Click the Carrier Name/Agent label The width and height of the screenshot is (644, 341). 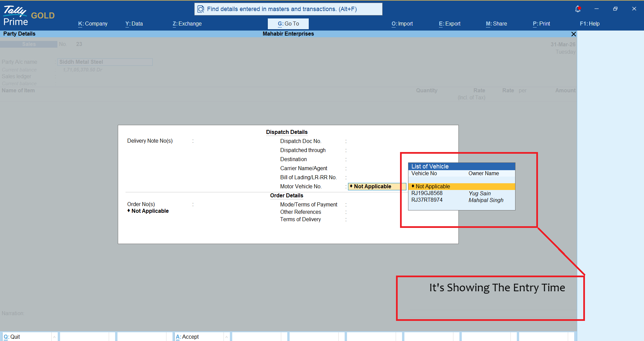click(x=304, y=168)
